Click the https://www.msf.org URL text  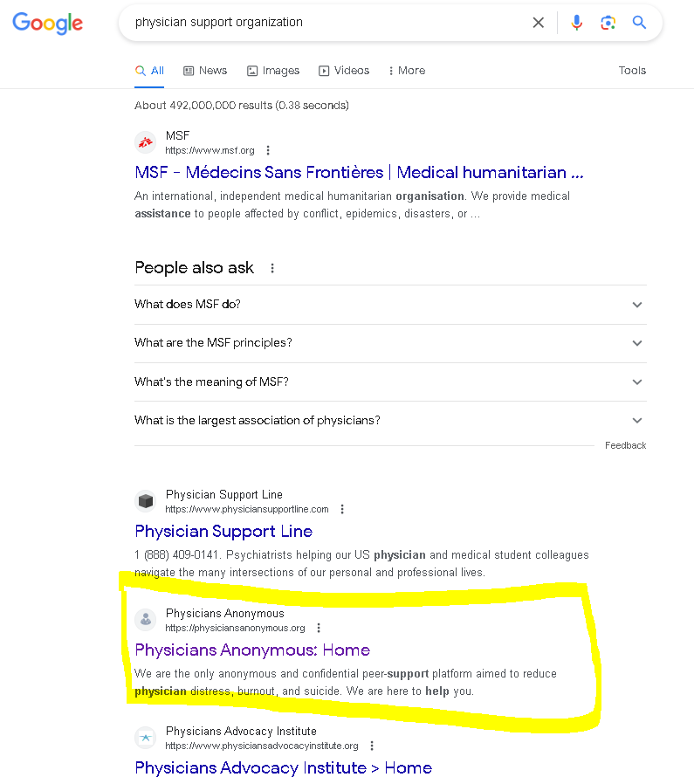210,150
